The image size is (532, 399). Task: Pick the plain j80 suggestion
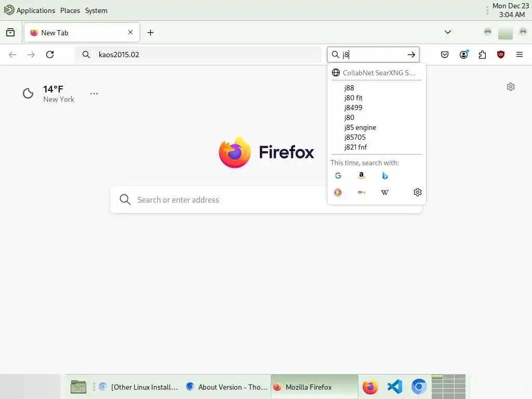(376, 117)
